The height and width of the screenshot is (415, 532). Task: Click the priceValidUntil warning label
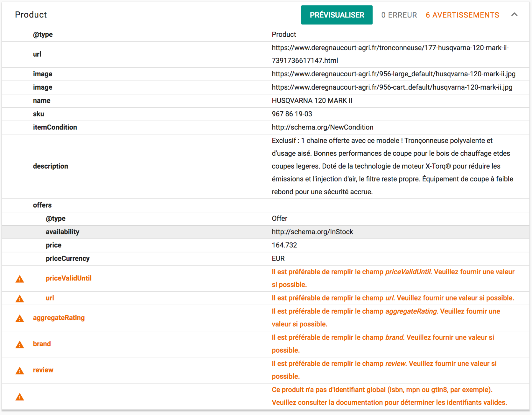click(68, 278)
